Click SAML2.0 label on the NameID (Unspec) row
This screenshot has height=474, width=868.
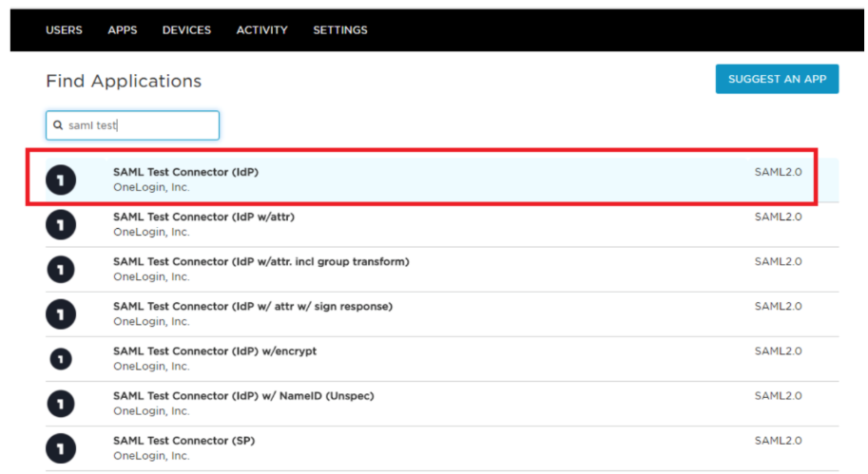point(778,396)
